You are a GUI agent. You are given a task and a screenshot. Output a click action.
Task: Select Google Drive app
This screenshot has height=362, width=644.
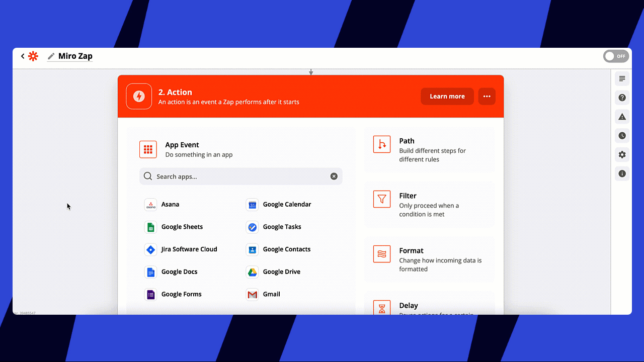(x=281, y=272)
